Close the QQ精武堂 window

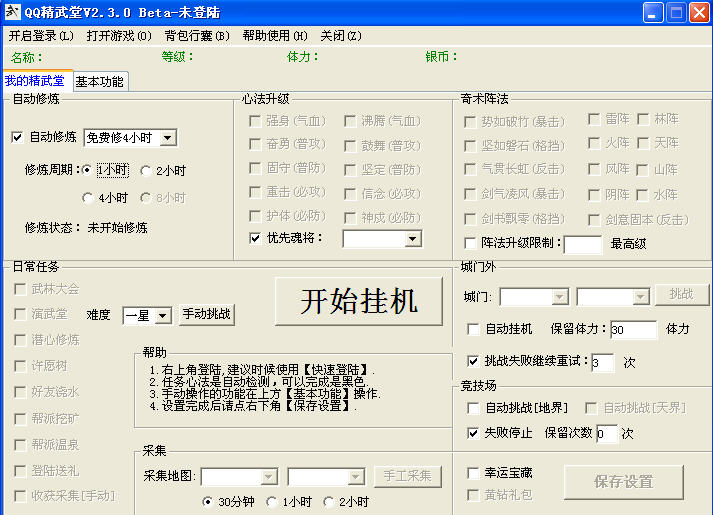coord(699,12)
